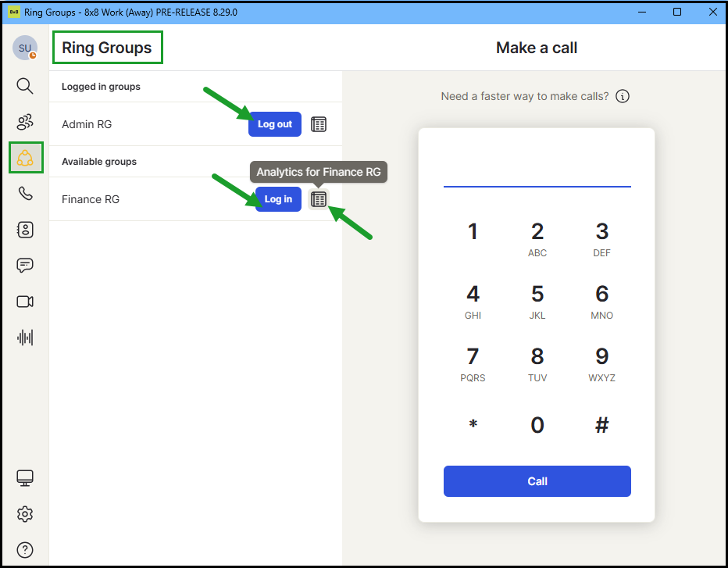Open the Meetings video camera icon
The width and height of the screenshot is (728, 568).
(25, 302)
